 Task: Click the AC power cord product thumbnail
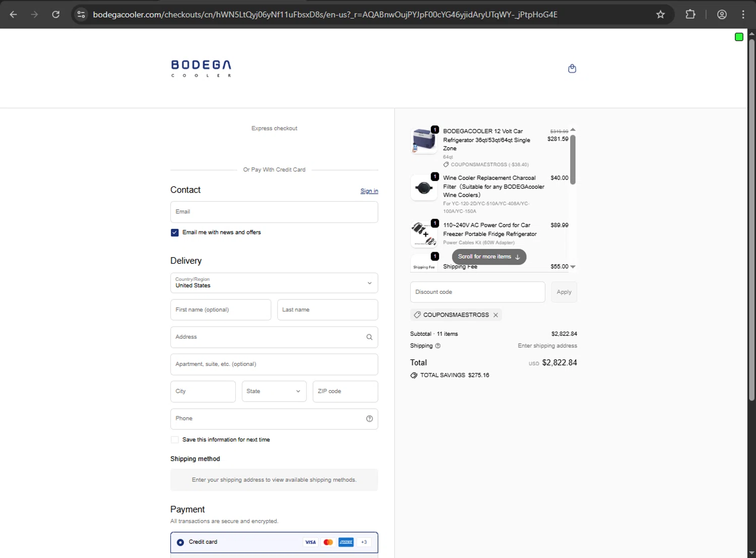click(x=424, y=234)
